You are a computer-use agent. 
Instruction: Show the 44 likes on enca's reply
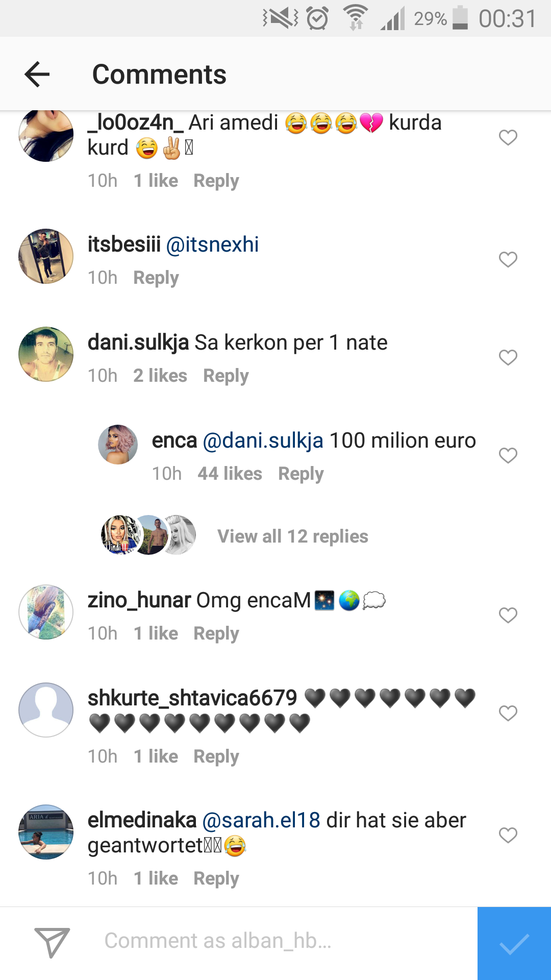coord(230,474)
